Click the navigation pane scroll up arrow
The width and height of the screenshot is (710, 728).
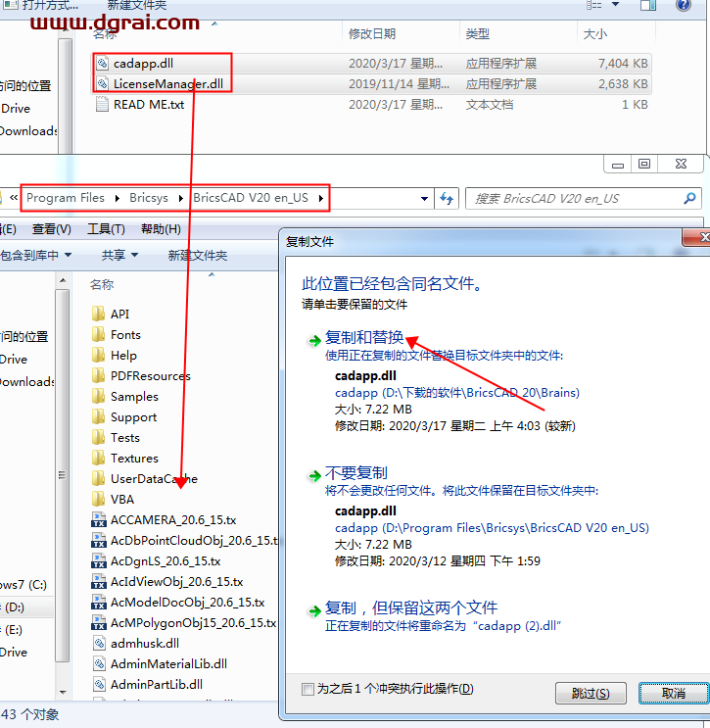click(63, 280)
